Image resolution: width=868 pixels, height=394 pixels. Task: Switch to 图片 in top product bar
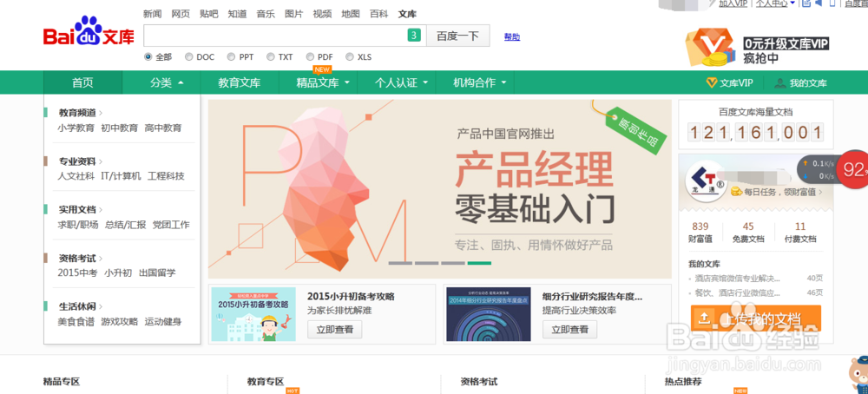click(x=293, y=14)
